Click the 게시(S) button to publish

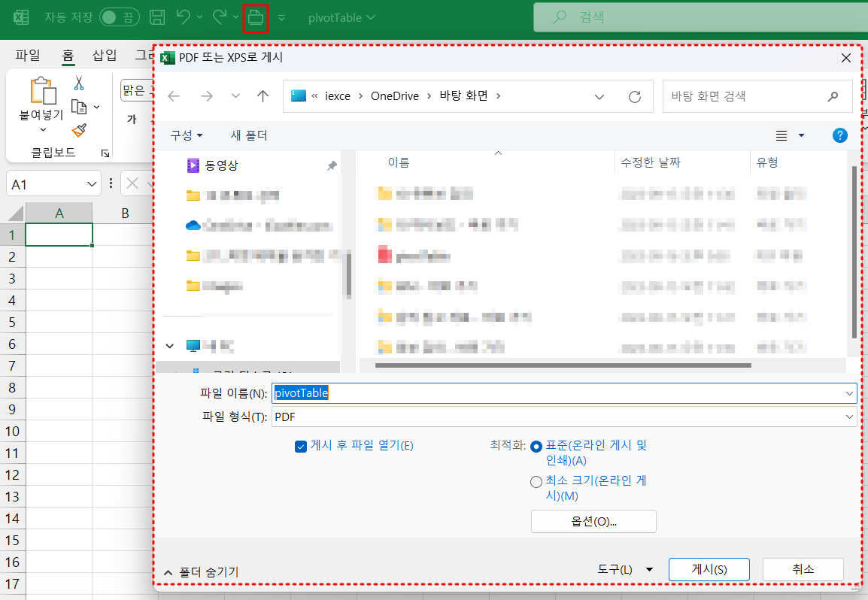click(709, 570)
